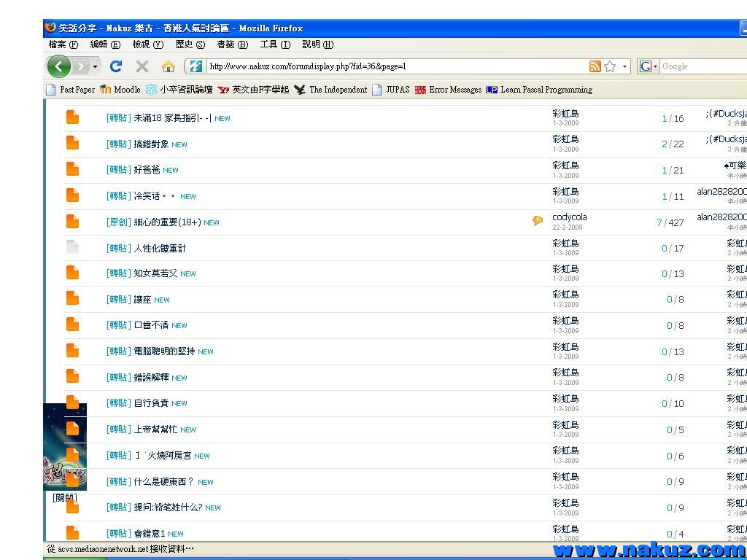Click the browser Back button
747x560 pixels.
[x=59, y=66]
